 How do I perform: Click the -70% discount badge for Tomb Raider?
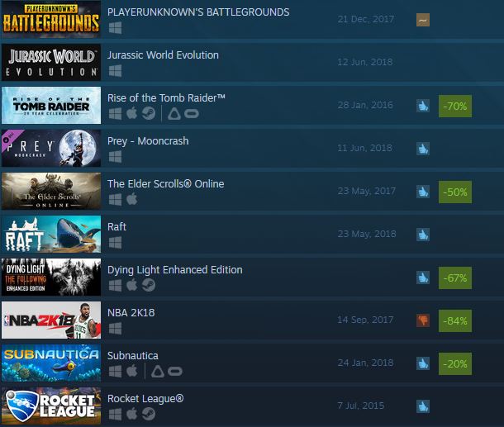pos(455,106)
